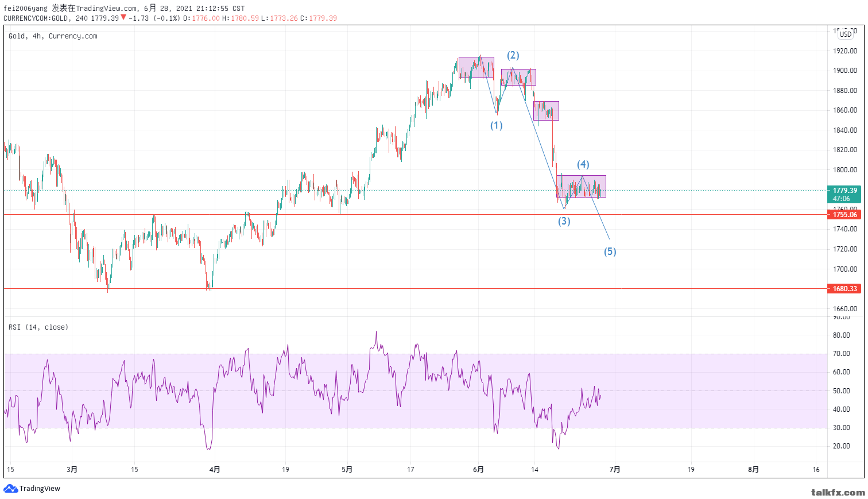868x499 pixels.
Task: Click the 8月 date on time axis
Action: (x=753, y=470)
